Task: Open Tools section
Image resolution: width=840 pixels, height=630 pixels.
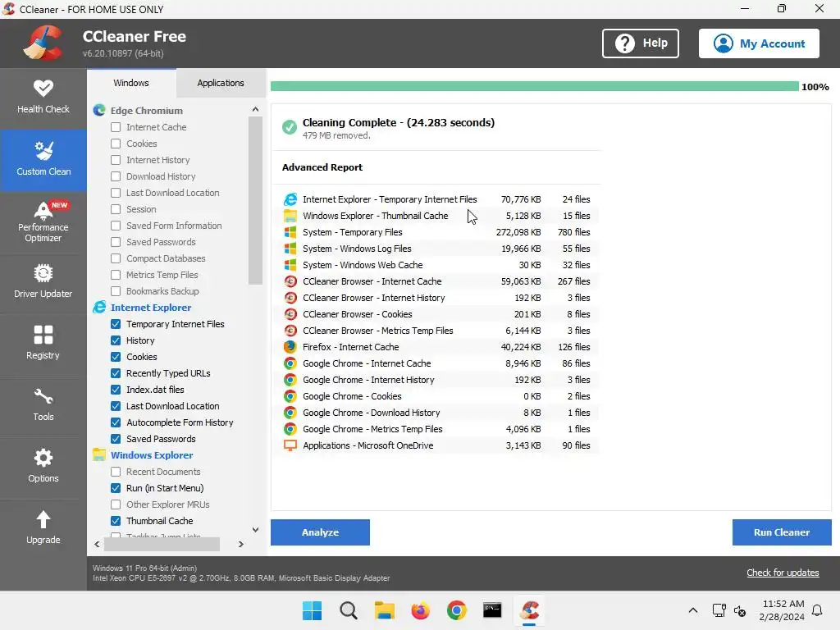Action: click(x=43, y=405)
